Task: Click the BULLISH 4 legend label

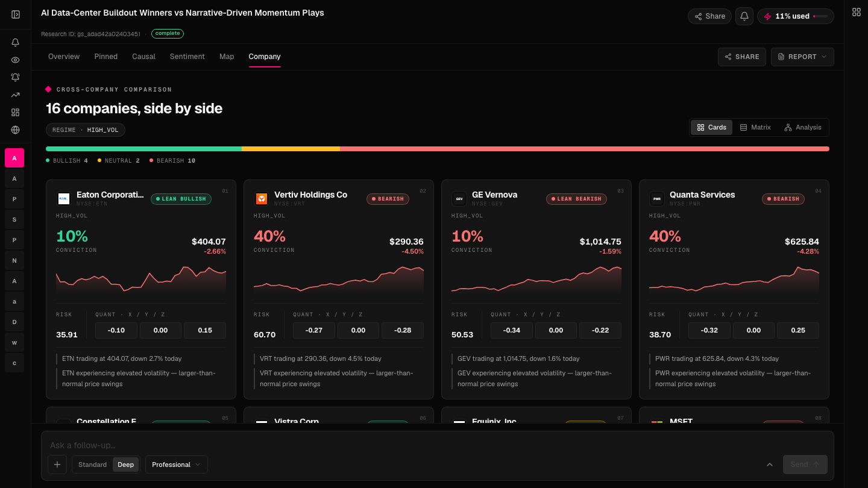Action: click(x=67, y=161)
